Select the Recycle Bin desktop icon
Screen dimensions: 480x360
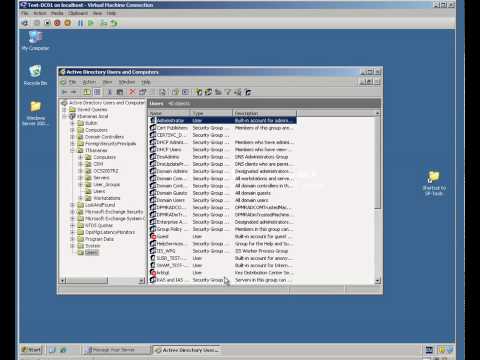pyautogui.click(x=35, y=75)
